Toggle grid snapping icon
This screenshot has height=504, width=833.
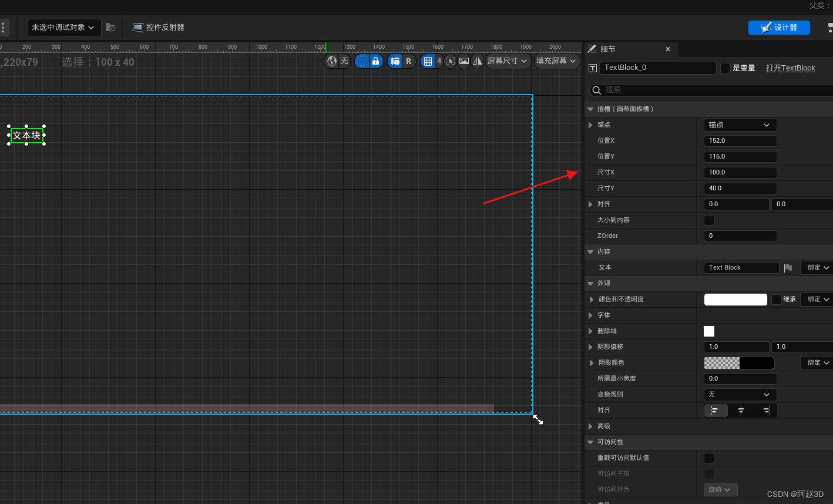pos(428,61)
